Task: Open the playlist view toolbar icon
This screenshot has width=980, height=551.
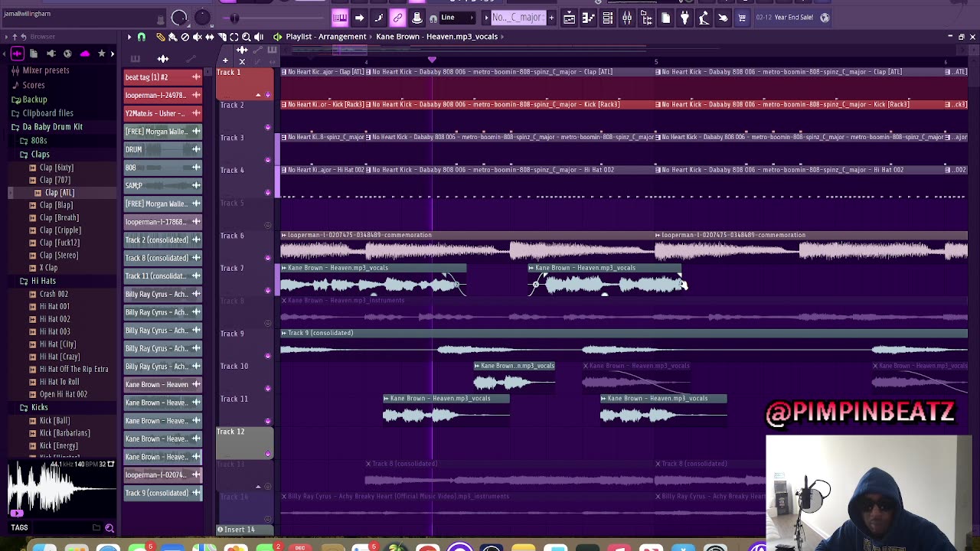Action: (569, 18)
